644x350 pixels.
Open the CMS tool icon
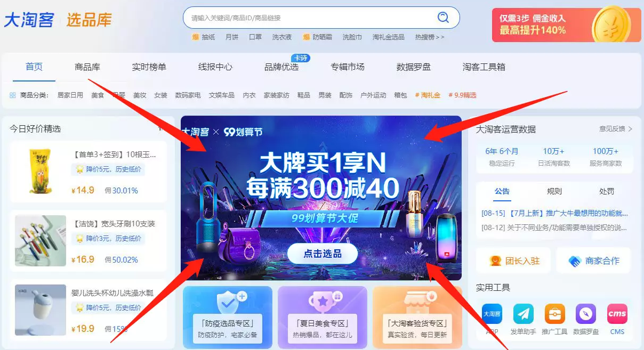[617, 314]
